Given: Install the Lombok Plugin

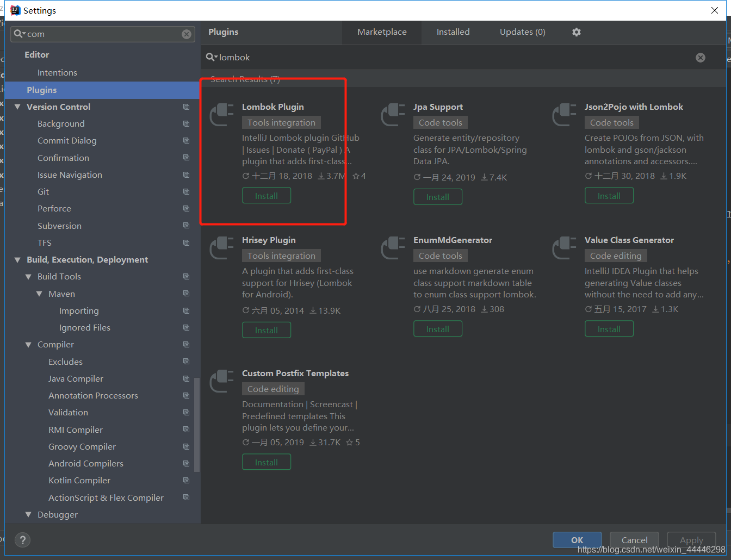Looking at the screenshot, I should [x=267, y=196].
